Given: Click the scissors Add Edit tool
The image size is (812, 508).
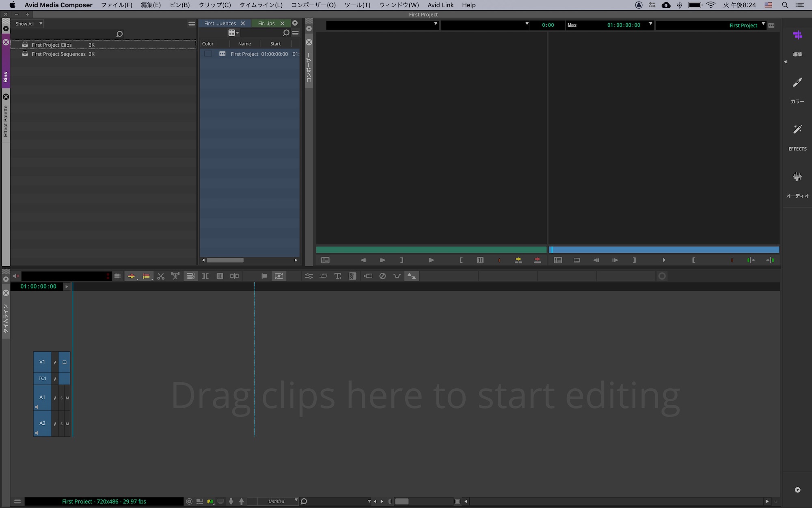Looking at the screenshot, I should (161, 276).
